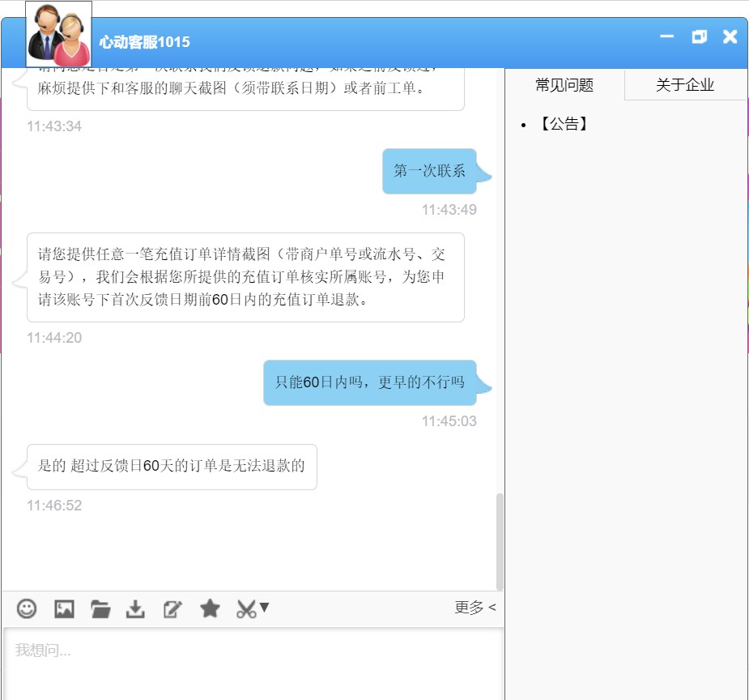Switch to the 常见问题 tab
The image size is (749, 700).
564,84
